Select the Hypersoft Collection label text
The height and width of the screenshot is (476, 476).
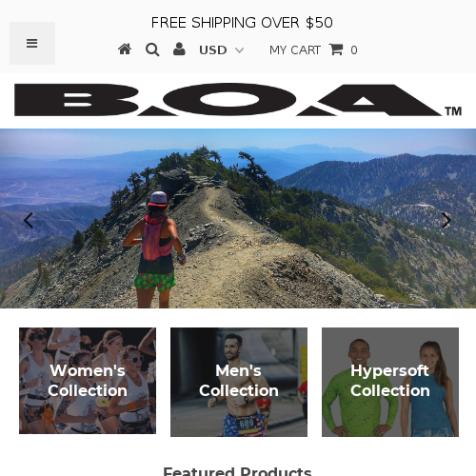click(390, 381)
